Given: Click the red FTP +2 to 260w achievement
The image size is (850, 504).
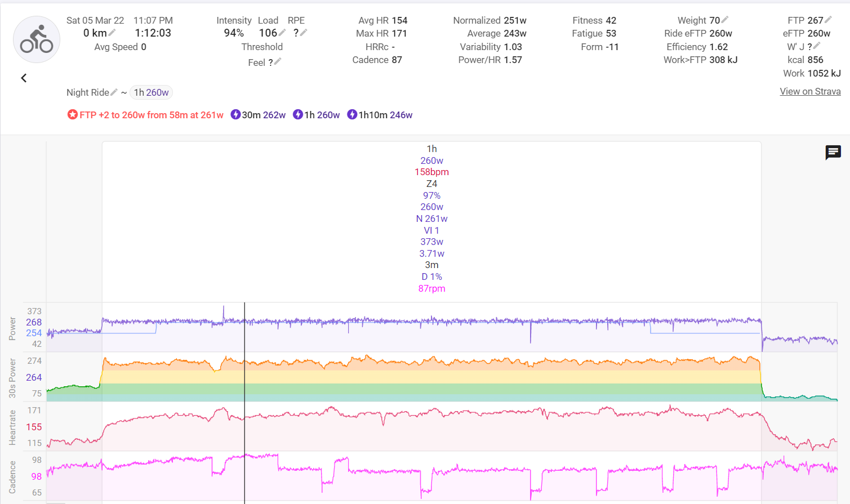Looking at the screenshot, I should click(145, 115).
